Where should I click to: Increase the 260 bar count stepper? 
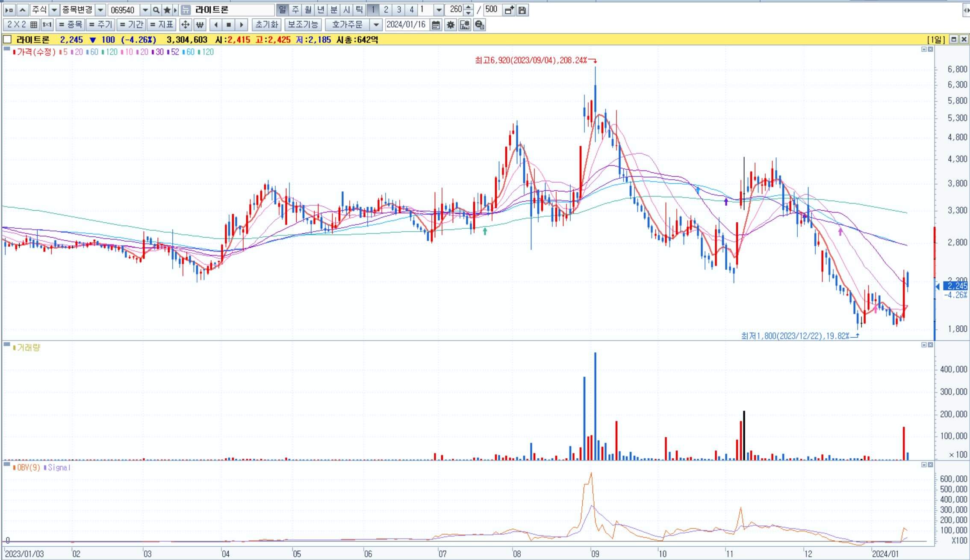[x=469, y=7]
